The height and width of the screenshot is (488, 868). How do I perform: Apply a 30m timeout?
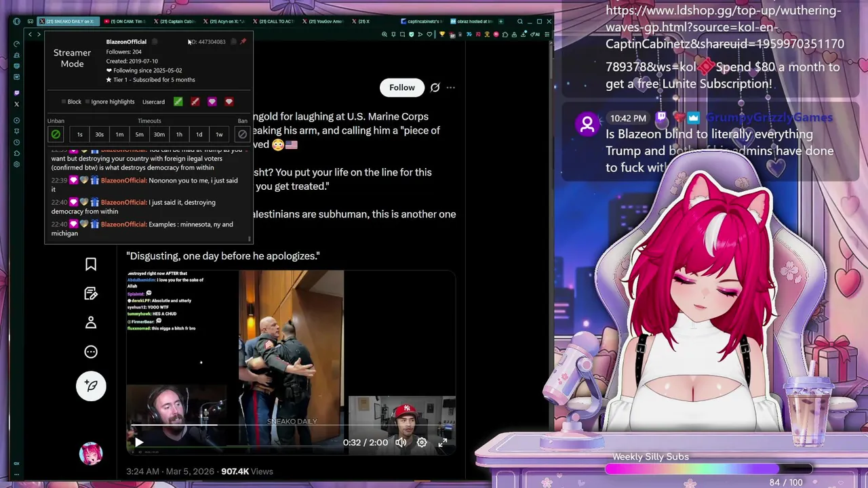click(x=159, y=134)
